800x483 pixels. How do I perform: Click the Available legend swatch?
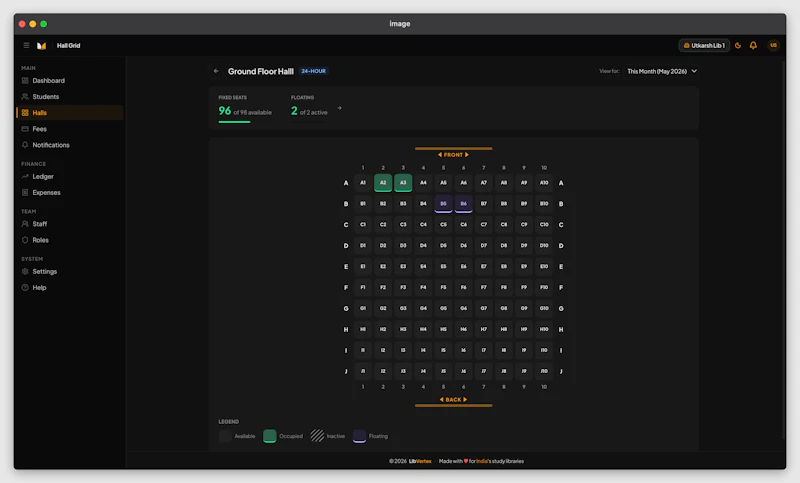point(225,436)
